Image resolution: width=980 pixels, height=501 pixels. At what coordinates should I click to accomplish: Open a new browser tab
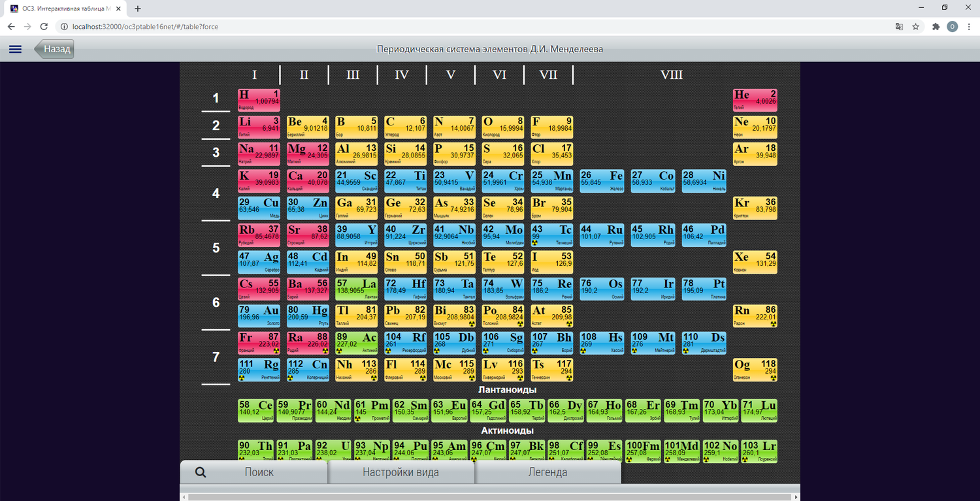[x=138, y=8]
